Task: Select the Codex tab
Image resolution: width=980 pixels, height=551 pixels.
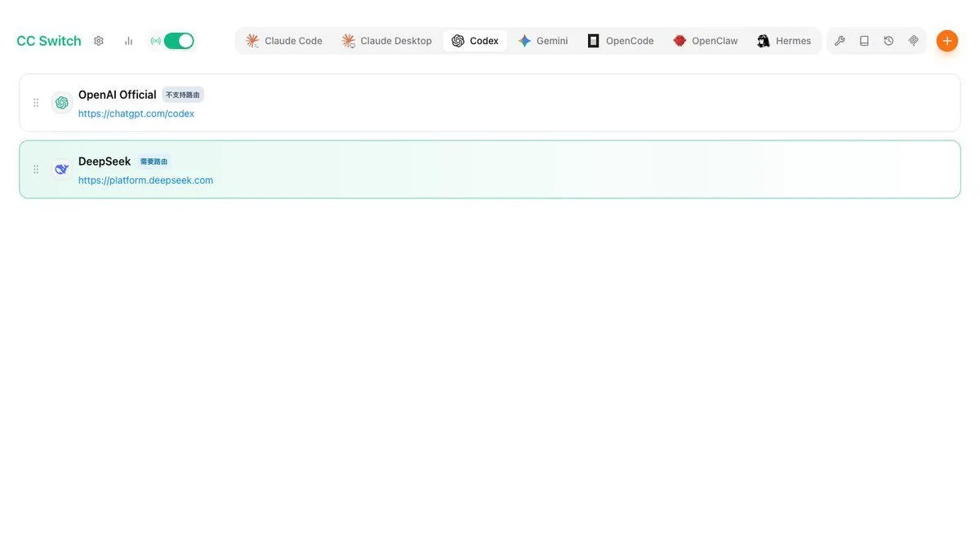Action: click(x=474, y=41)
